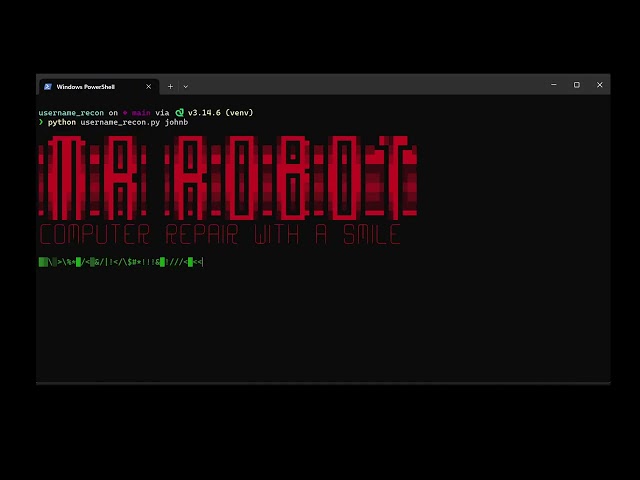Screen dimensions: 640x480
Task: Minimize the terminal window
Action: click(553, 85)
